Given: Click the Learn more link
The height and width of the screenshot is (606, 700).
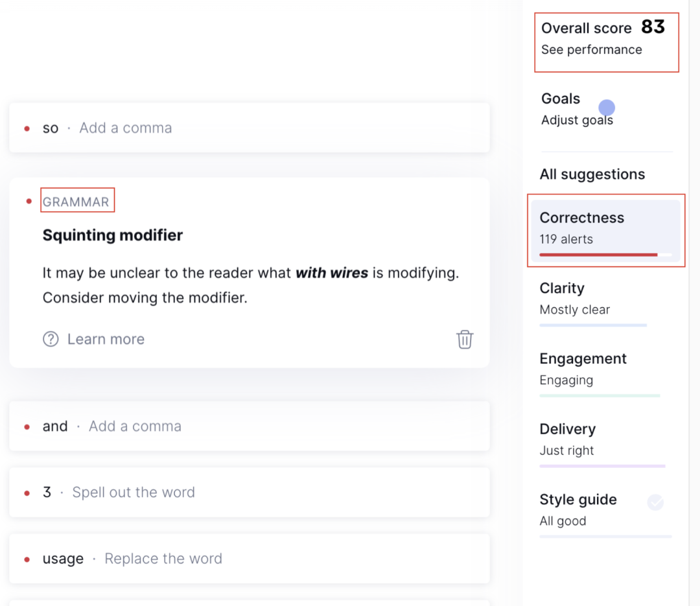Looking at the screenshot, I should pos(106,340).
